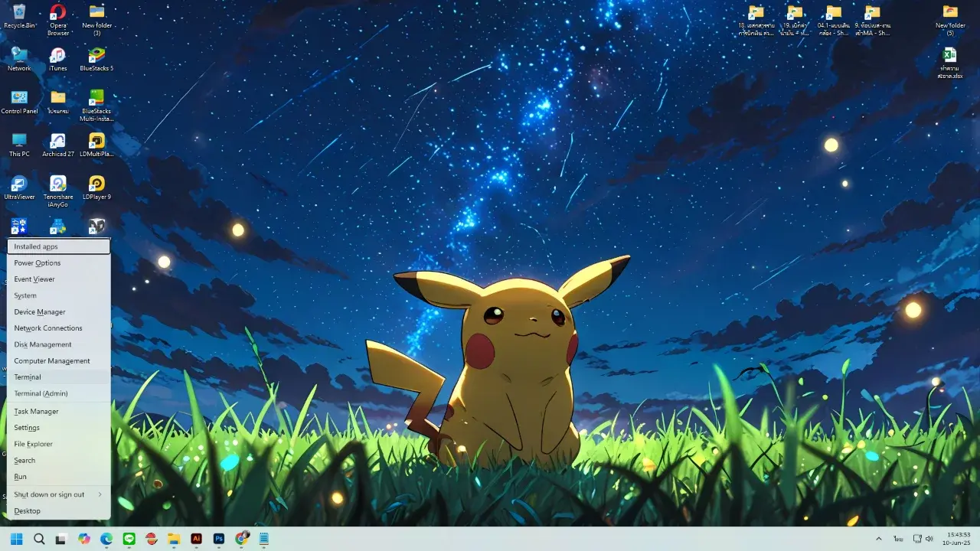
Task: Open File Explorer taskbar icon
Action: pos(174,539)
